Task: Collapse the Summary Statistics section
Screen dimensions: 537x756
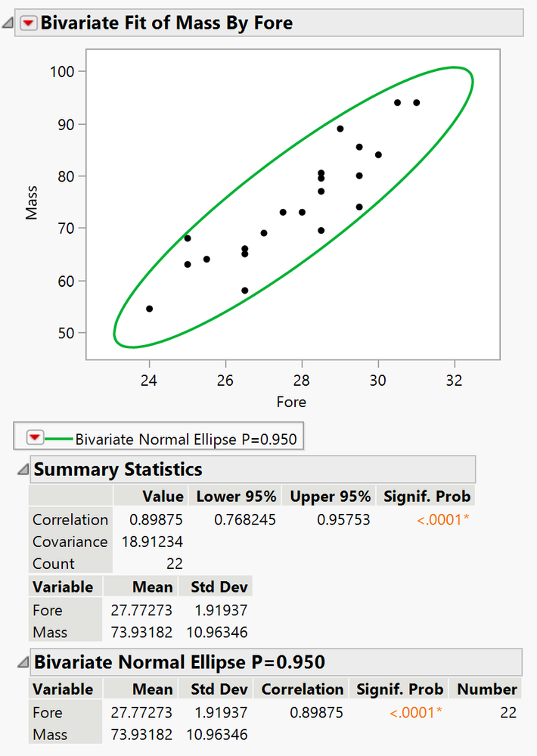Action: click(23, 469)
